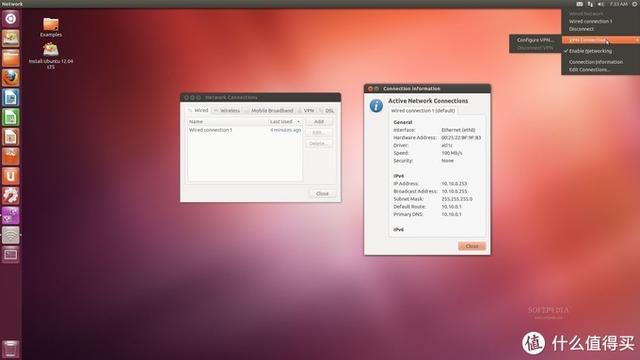
Task: Launch the Install Ubuntu launcher icon in dock
Action: tap(11, 38)
